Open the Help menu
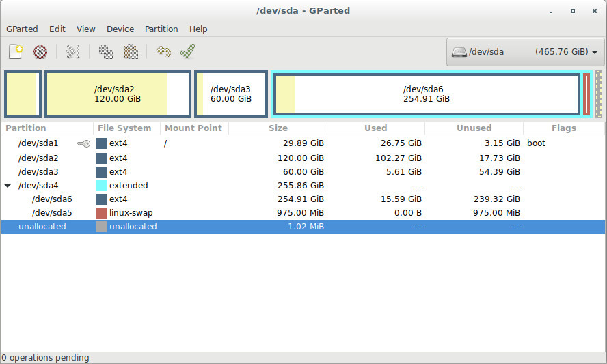Image resolution: width=607 pixels, height=364 pixels. [x=198, y=29]
